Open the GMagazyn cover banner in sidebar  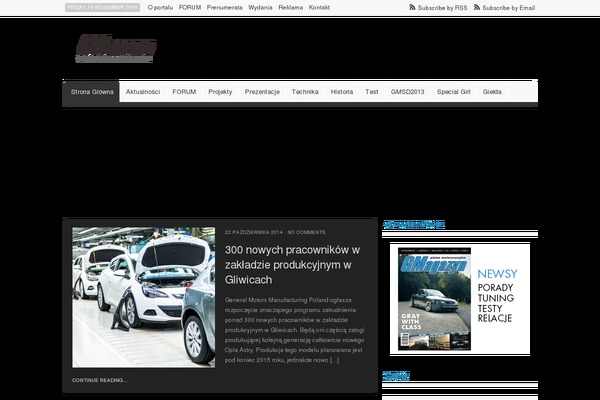(x=460, y=299)
